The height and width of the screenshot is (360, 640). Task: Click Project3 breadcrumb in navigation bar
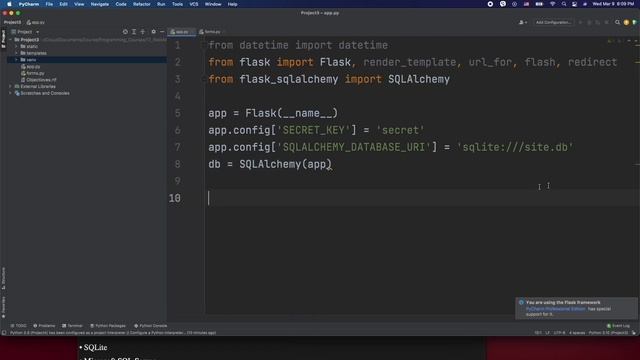(12, 22)
